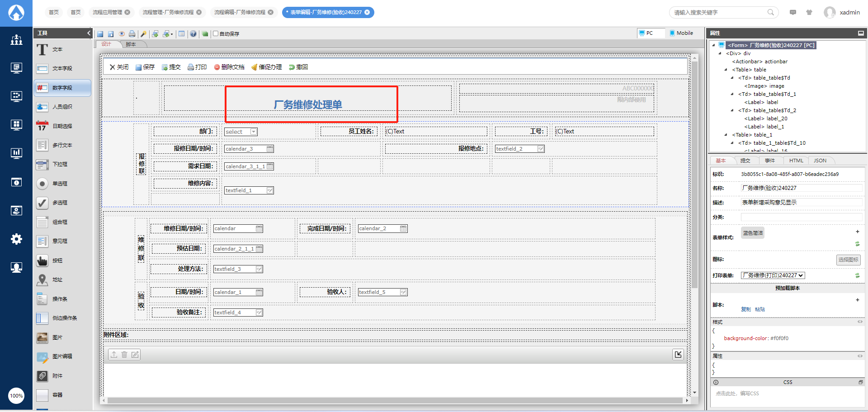Click the printer icon in designer toolbar
This screenshot has height=412, width=868.
[x=132, y=34]
